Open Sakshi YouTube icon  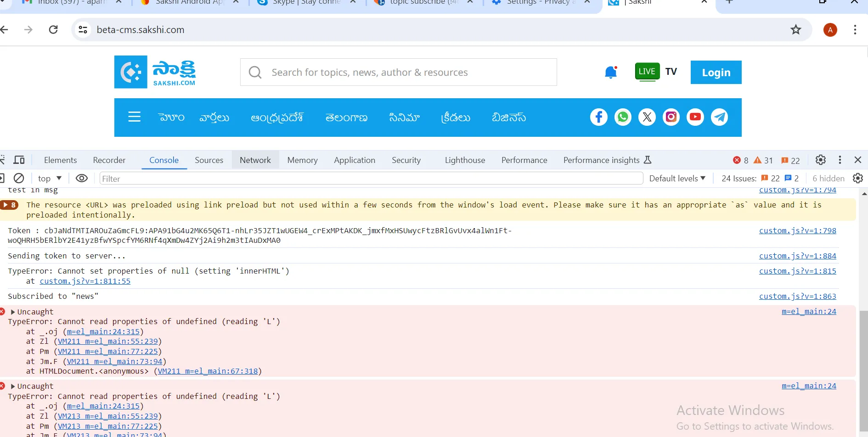[x=695, y=117]
